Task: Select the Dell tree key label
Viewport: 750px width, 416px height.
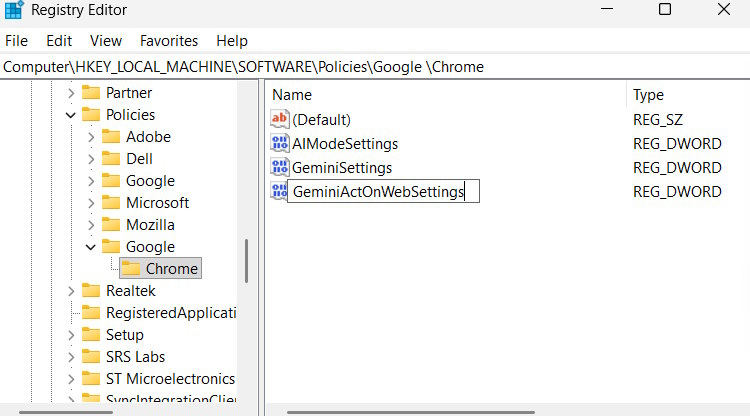Action: (139, 159)
